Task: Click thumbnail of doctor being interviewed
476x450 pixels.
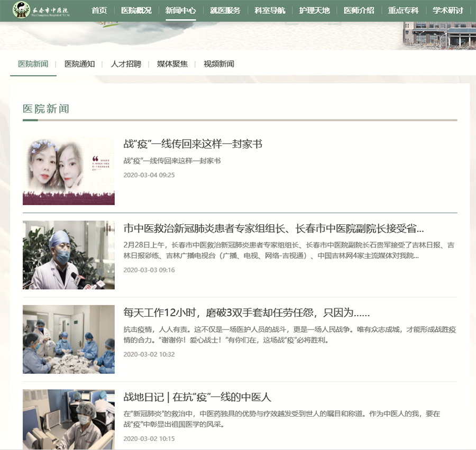Action: (x=69, y=255)
